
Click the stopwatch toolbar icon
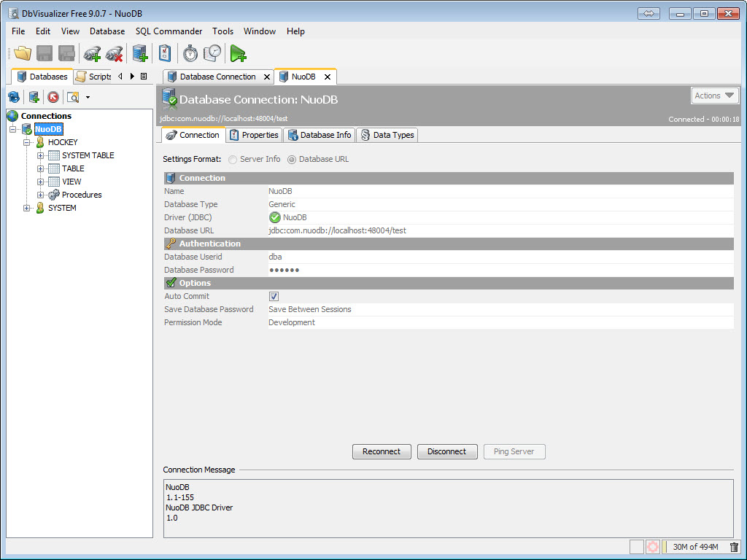(190, 53)
